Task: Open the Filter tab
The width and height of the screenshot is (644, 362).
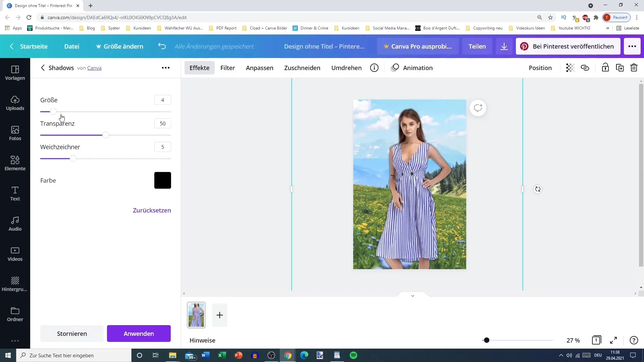Action: pyautogui.click(x=227, y=68)
